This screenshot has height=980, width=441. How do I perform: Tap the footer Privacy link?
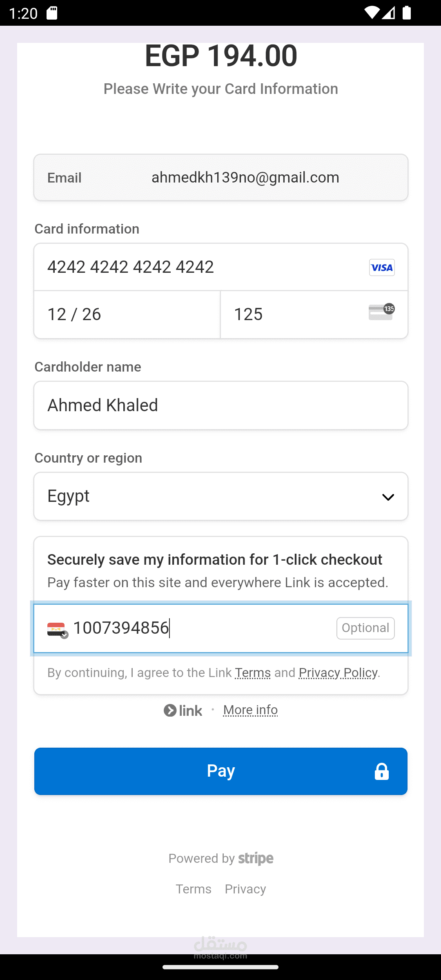click(x=245, y=889)
